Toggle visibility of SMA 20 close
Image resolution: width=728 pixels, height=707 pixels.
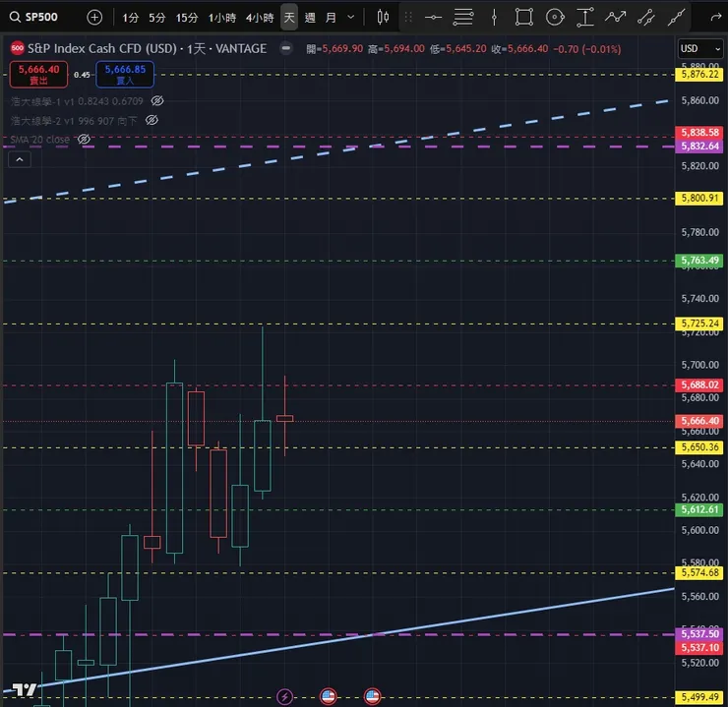(x=84, y=140)
